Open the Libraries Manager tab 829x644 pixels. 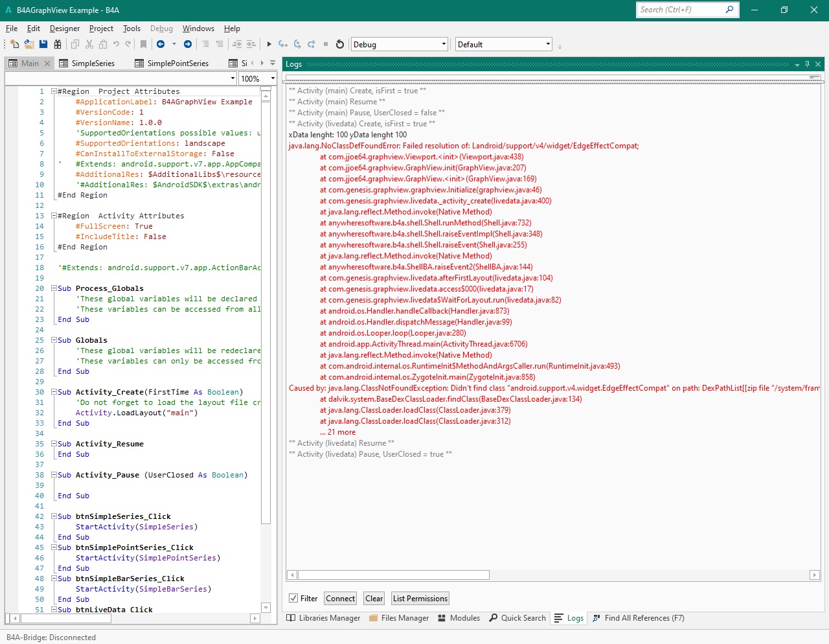pyautogui.click(x=323, y=618)
